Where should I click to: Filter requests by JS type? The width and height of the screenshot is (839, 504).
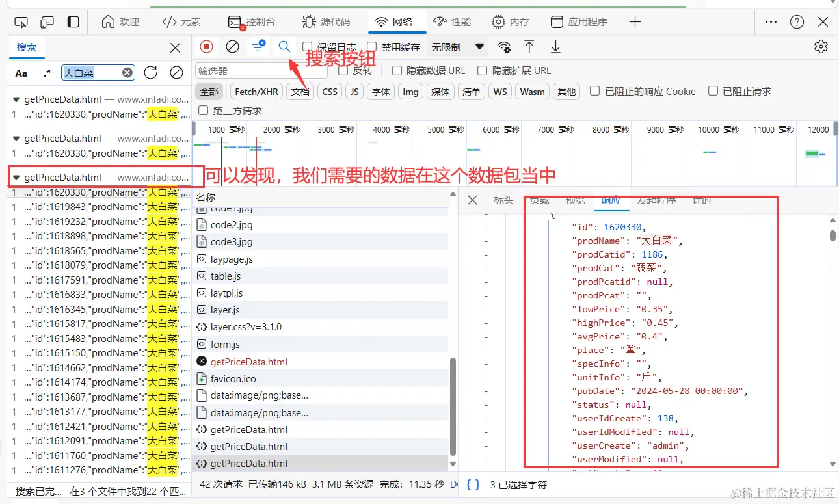point(354,92)
